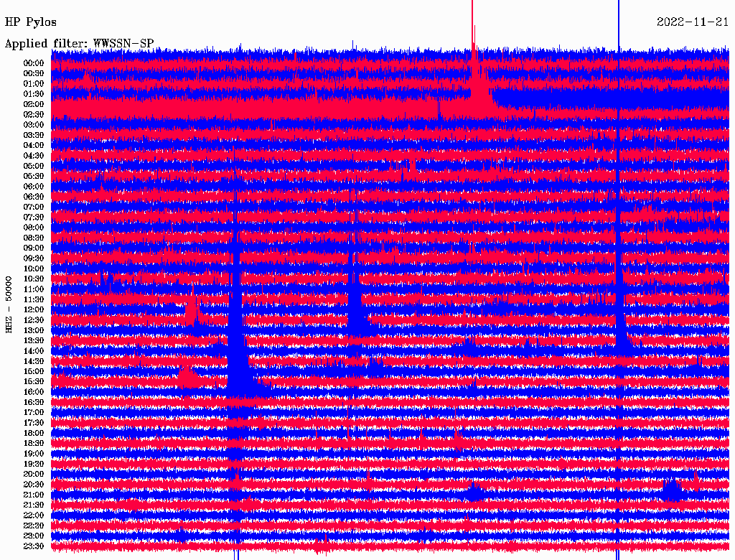Click the 17:30 time label
Screen dimensions: 735x560
coord(34,423)
